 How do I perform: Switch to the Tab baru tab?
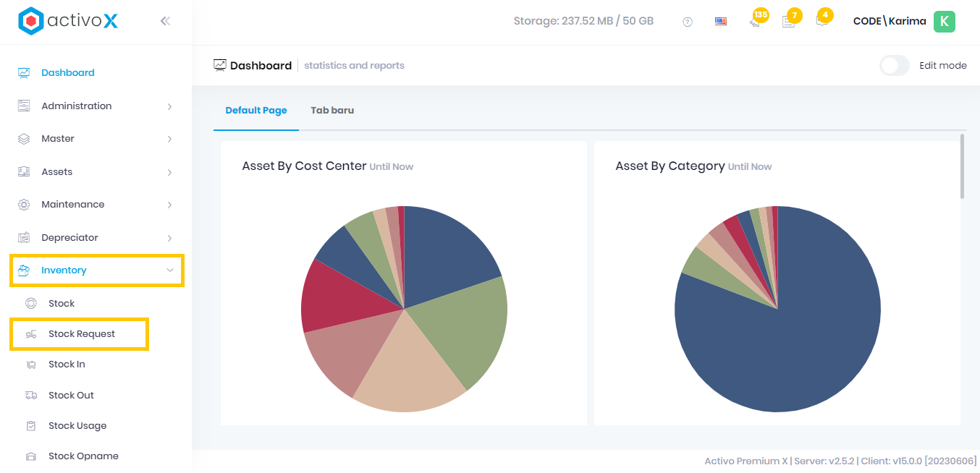[x=332, y=111]
